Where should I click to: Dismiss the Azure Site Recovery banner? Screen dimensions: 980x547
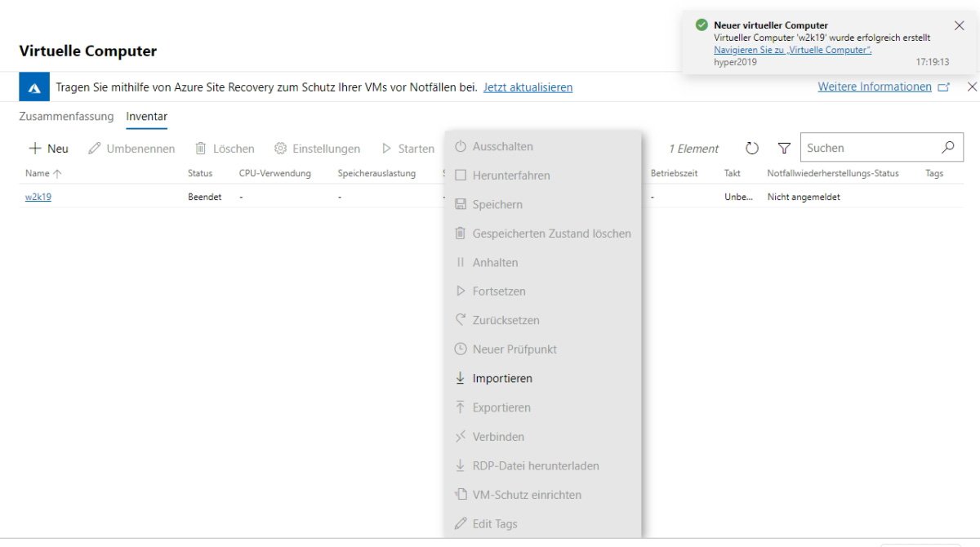[972, 87]
